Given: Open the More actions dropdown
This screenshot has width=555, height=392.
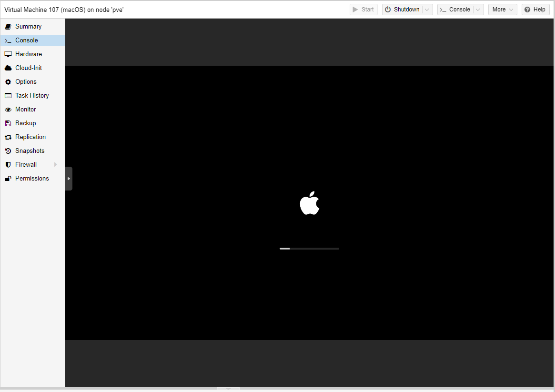Looking at the screenshot, I should tap(502, 10).
